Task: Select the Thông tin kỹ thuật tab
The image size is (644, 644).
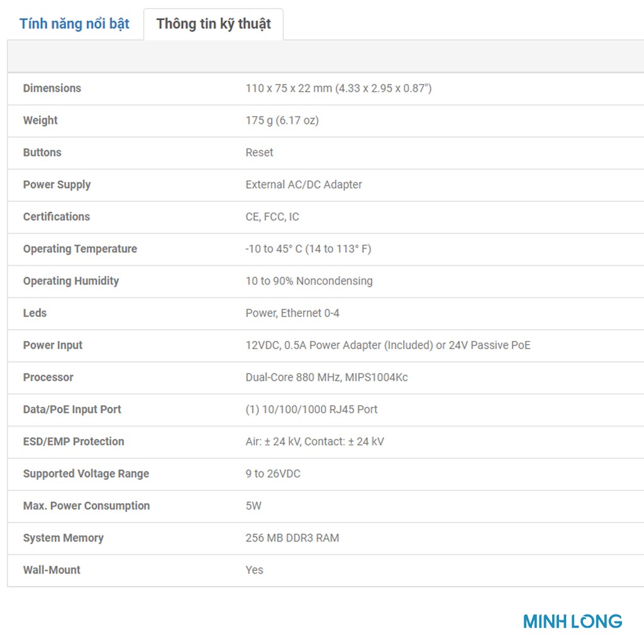Action: tap(213, 24)
